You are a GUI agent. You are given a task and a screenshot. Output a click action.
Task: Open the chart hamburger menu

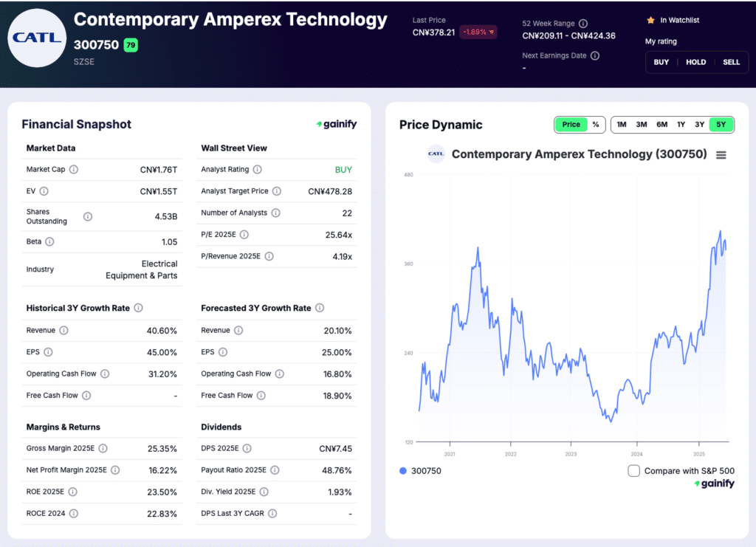coord(721,154)
